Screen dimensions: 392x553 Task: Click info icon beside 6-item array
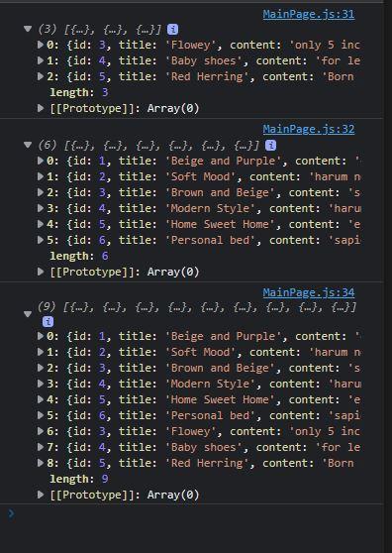270,145
